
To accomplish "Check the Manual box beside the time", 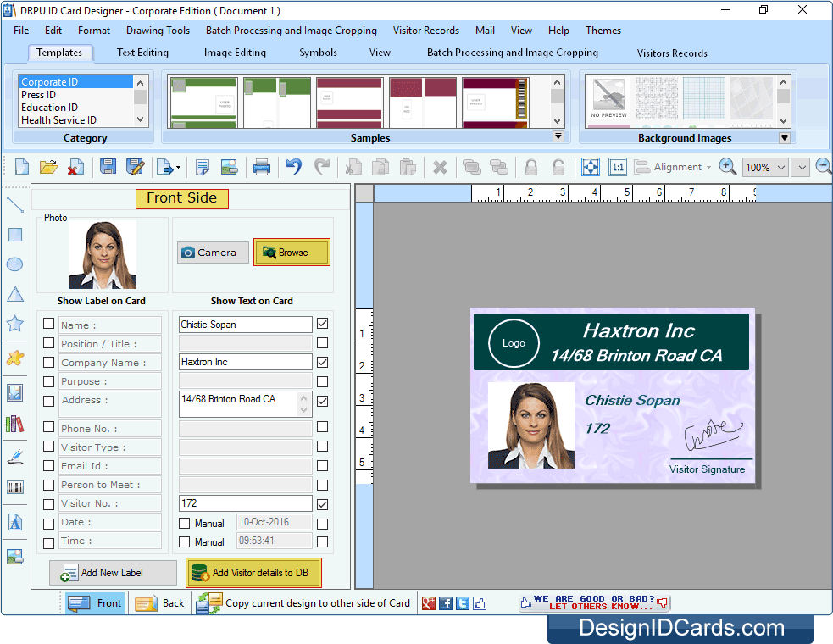I will [x=185, y=542].
